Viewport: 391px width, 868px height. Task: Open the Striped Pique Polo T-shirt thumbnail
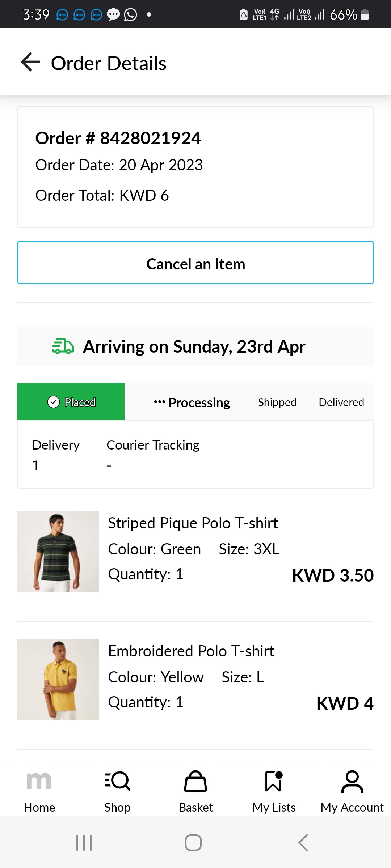coord(58,552)
